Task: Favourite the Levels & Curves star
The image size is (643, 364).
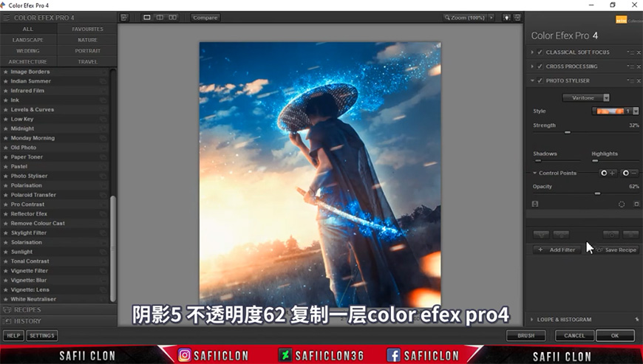Action: click(x=6, y=110)
